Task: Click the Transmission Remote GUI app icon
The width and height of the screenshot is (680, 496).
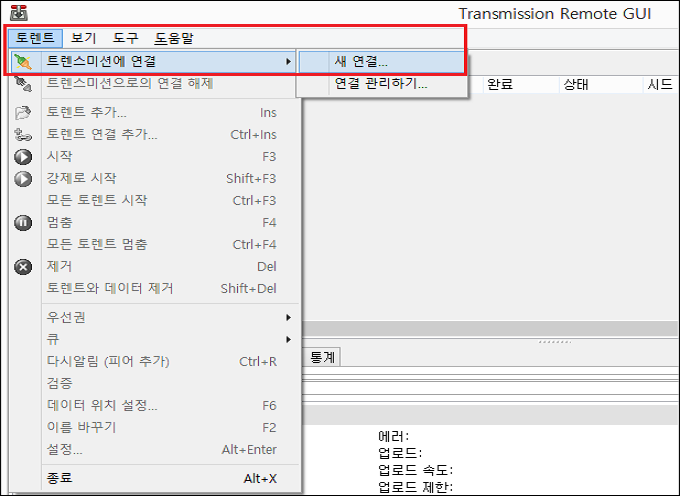Action: point(19,13)
